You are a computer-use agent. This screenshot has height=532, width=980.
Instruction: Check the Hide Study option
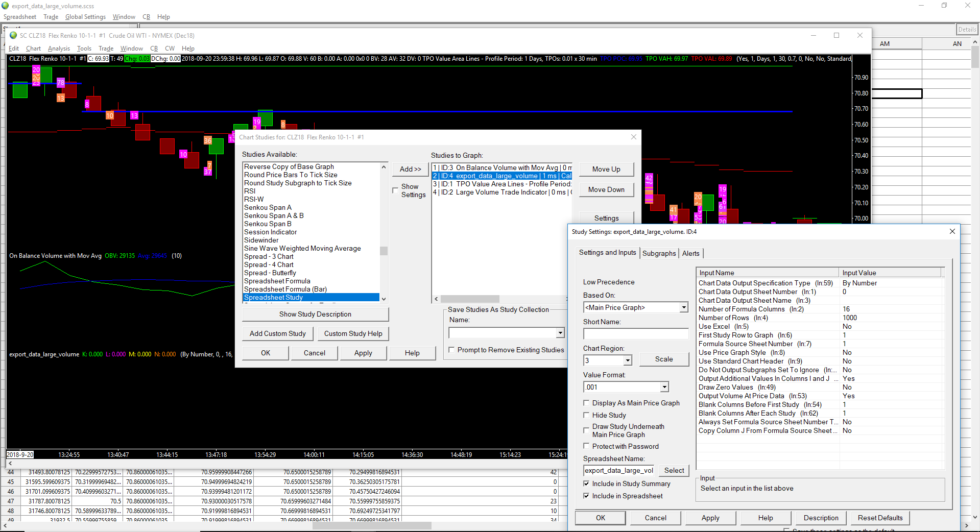point(586,415)
